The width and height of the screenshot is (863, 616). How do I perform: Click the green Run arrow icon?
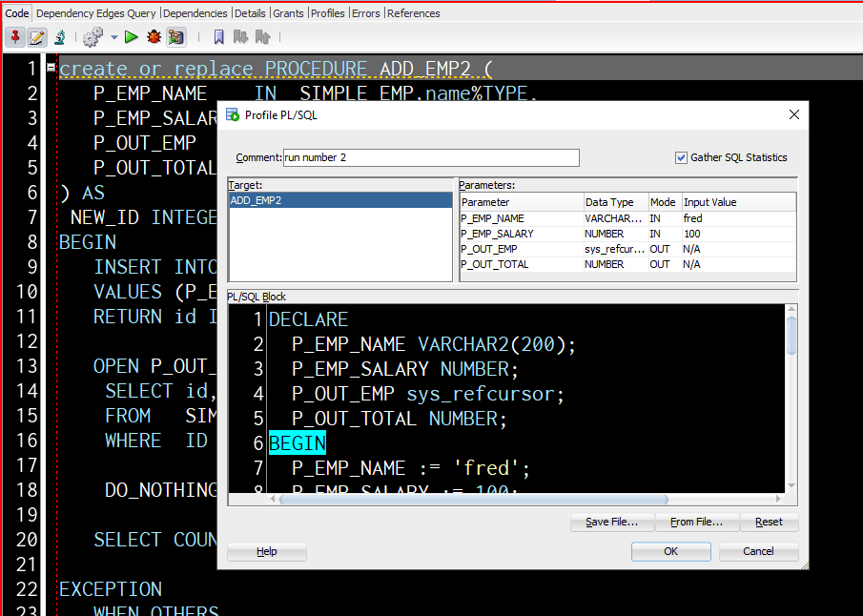pos(131,37)
